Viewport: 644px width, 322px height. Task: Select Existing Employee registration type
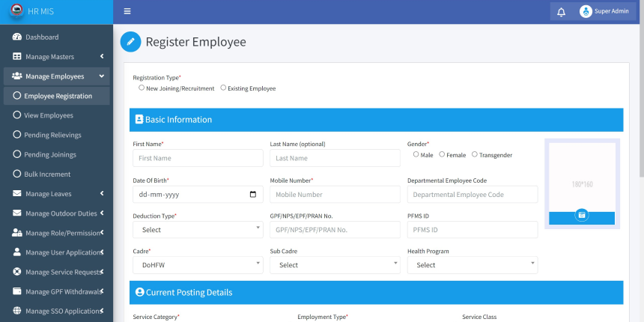click(x=223, y=88)
